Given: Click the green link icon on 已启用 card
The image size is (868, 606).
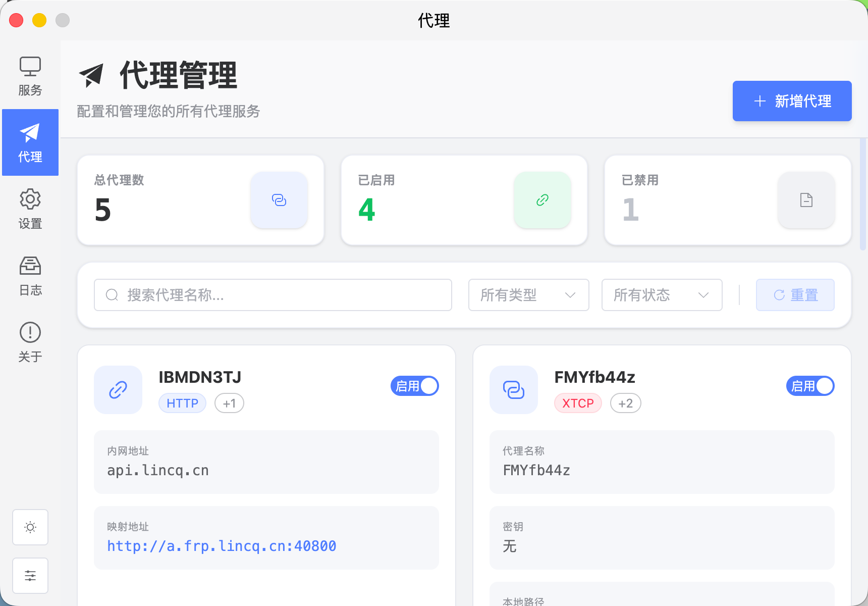Looking at the screenshot, I should (x=542, y=200).
